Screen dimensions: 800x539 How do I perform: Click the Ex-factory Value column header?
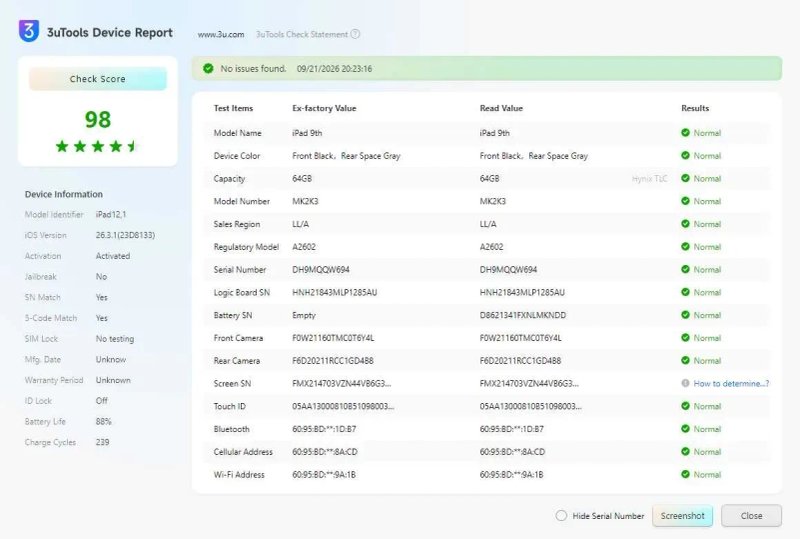pyautogui.click(x=324, y=108)
